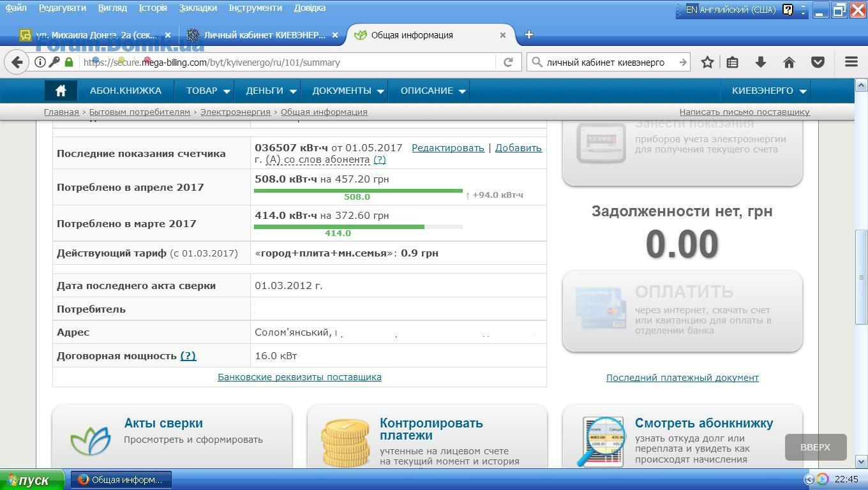
Task: Click the credit cards payment icon
Action: [601, 308]
